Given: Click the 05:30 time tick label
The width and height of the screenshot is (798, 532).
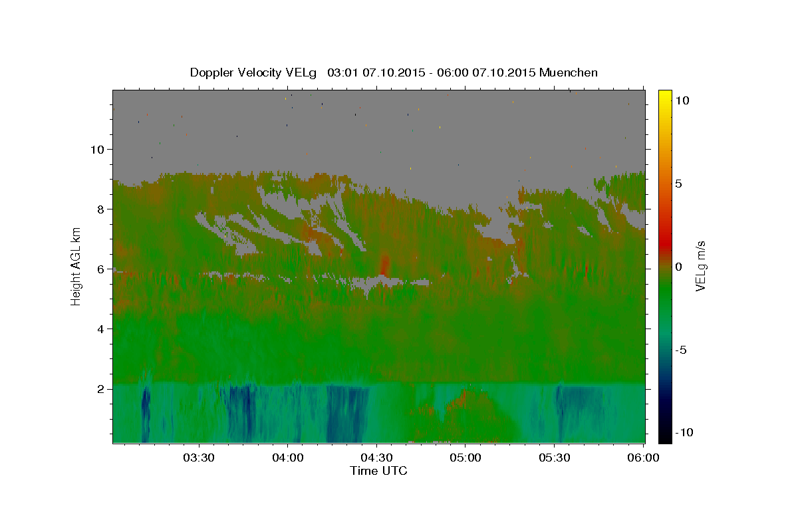Looking at the screenshot, I should tap(554, 458).
